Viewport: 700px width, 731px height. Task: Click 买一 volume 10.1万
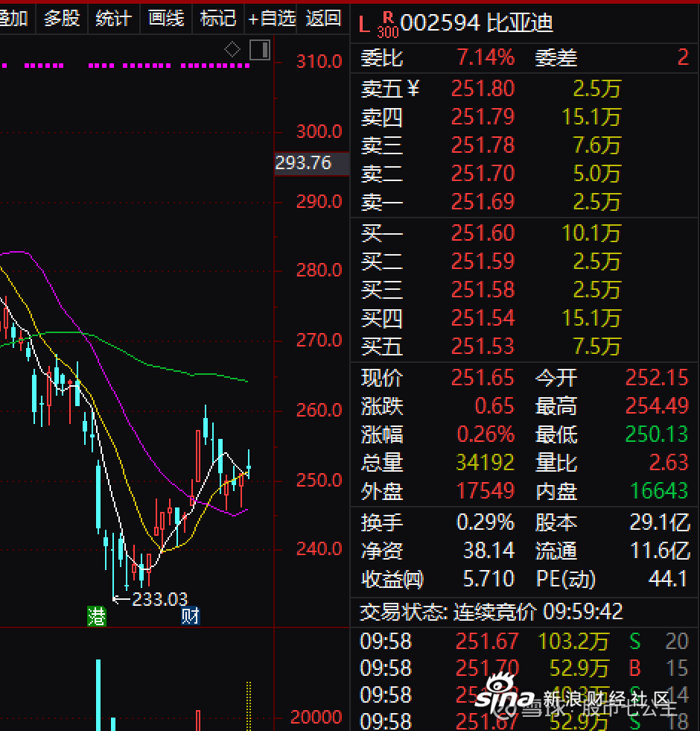click(x=591, y=233)
